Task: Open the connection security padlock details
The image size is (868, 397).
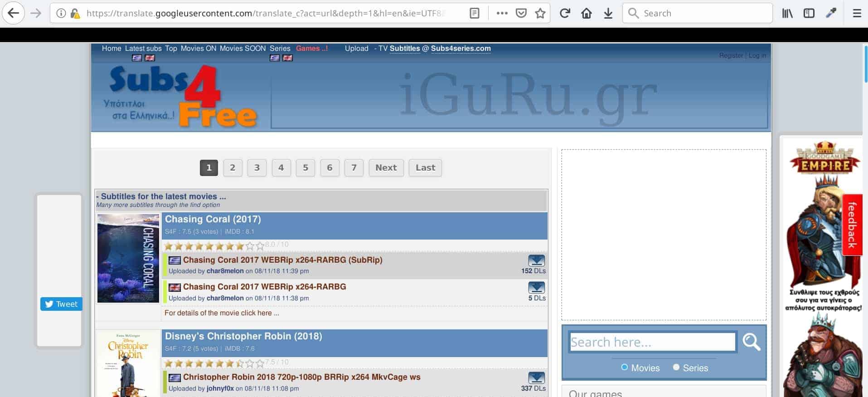Action: point(75,14)
